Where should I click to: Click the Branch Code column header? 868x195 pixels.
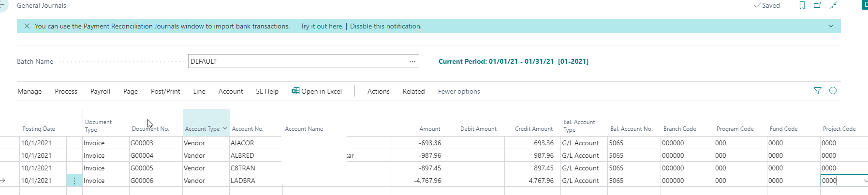pos(680,129)
